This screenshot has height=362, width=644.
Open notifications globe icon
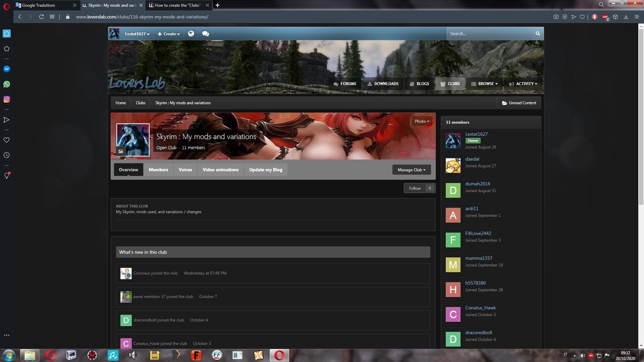click(191, 34)
